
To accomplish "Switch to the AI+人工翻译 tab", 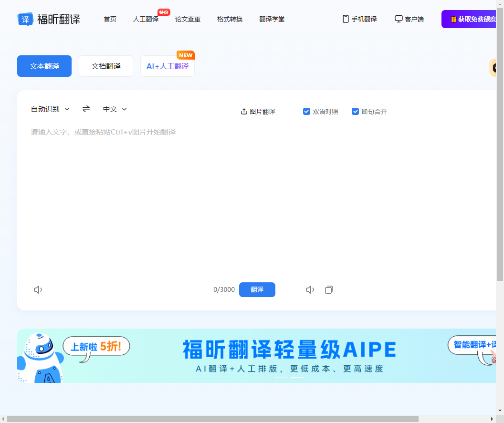I will [168, 66].
